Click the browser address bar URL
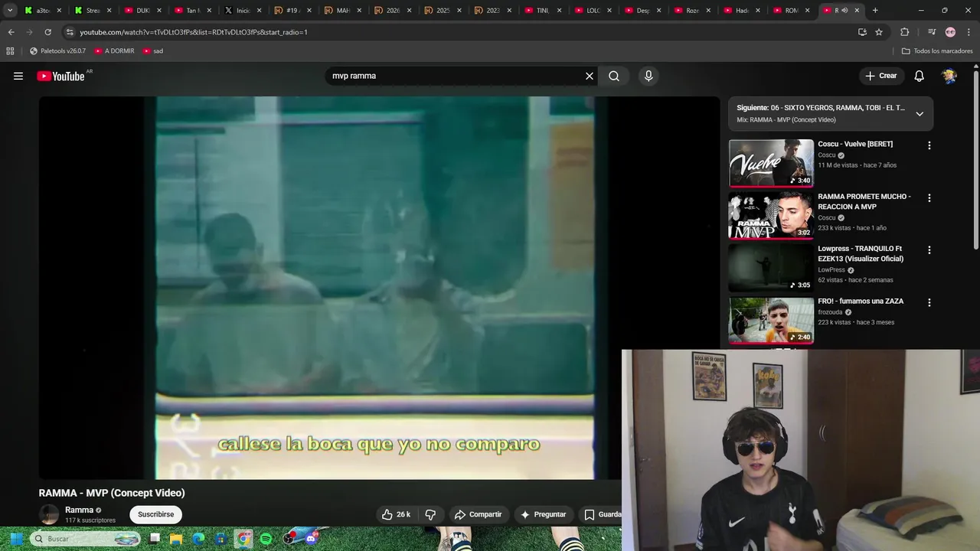Viewport: 980px width, 551px height. (x=194, y=32)
